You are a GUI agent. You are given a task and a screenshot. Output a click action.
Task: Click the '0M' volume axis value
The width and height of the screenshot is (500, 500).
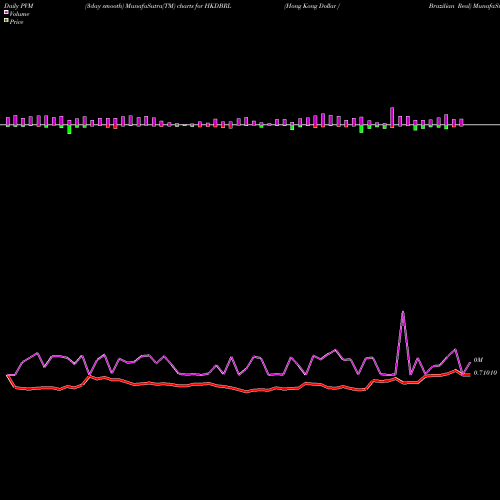tap(478, 360)
